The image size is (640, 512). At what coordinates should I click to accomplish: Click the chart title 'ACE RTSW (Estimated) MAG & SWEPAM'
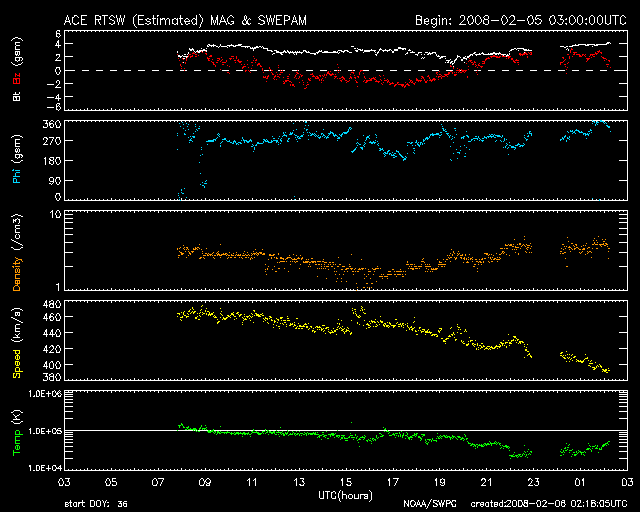pos(185,20)
